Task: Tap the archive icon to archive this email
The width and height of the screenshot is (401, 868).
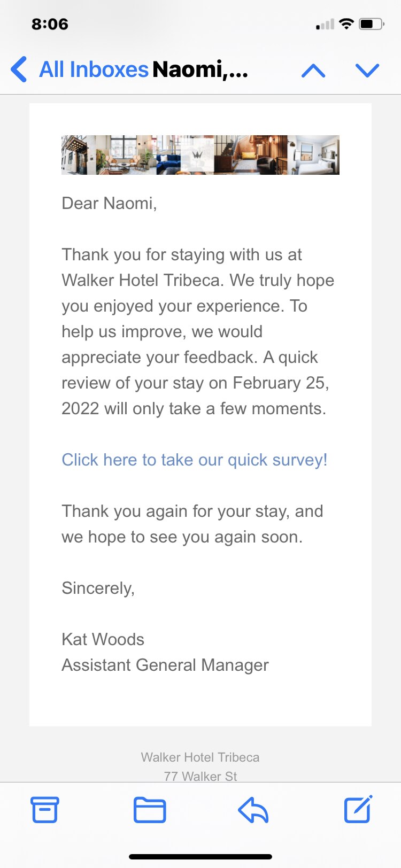Action: (x=45, y=809)
